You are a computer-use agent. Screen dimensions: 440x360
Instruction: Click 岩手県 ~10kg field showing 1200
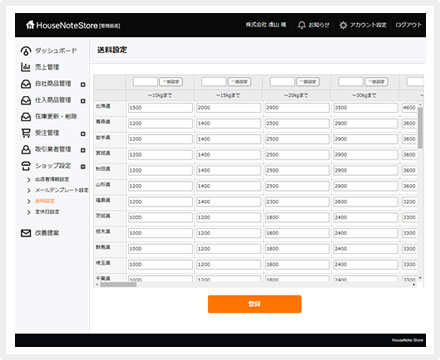point(160,139)
